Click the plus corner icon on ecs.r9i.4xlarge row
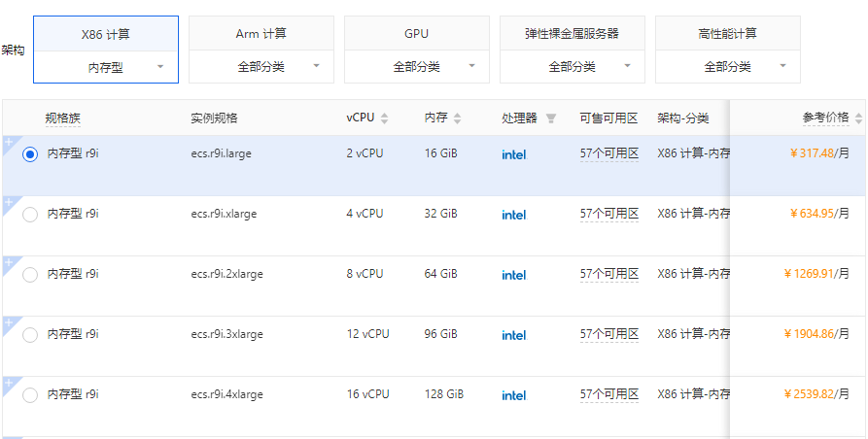The width and height of the screenshot is (868, 439). [9, 383]
